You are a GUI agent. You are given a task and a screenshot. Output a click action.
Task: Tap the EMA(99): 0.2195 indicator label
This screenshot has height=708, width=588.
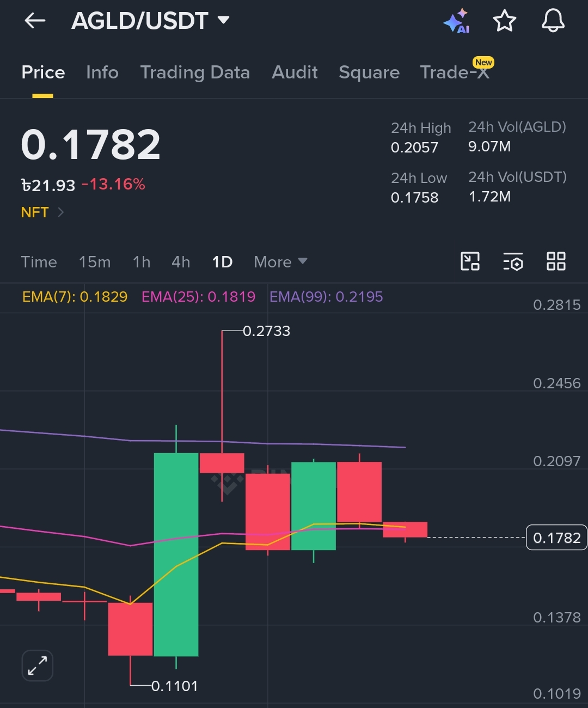pos(326,297)
